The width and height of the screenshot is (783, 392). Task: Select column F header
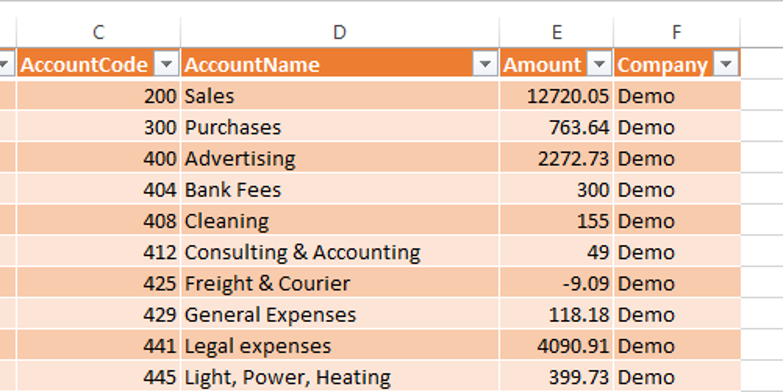(x=677, y=32)
